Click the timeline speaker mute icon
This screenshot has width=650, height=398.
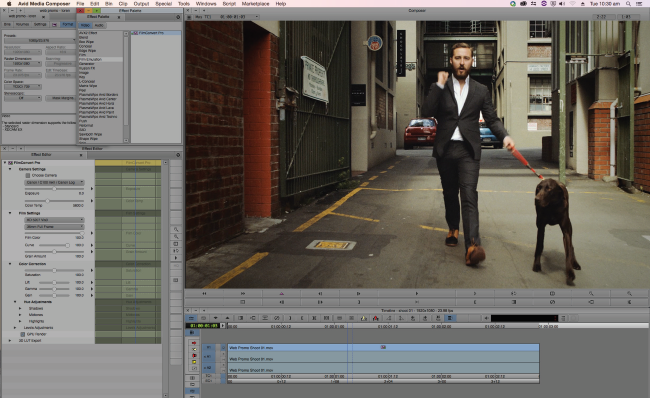487,318
